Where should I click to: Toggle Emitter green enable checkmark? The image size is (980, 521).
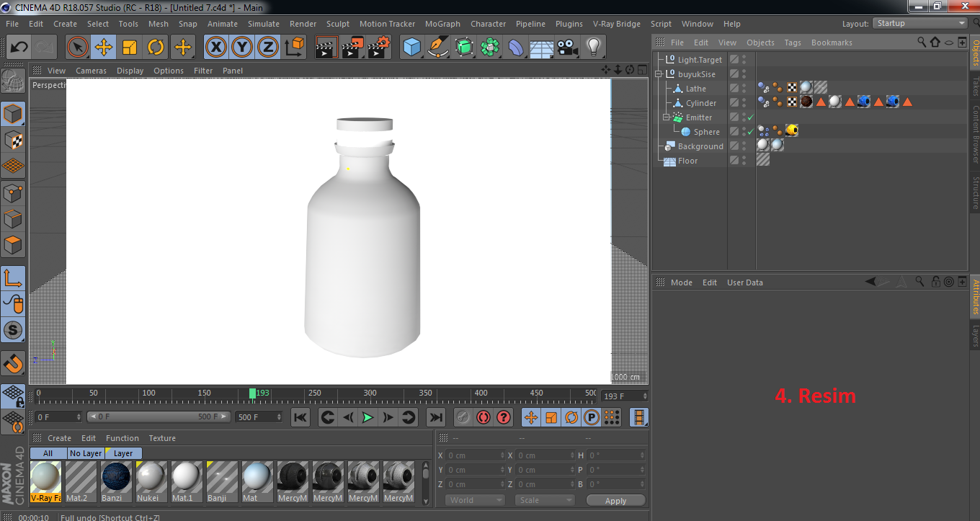[x=751, y=117]
